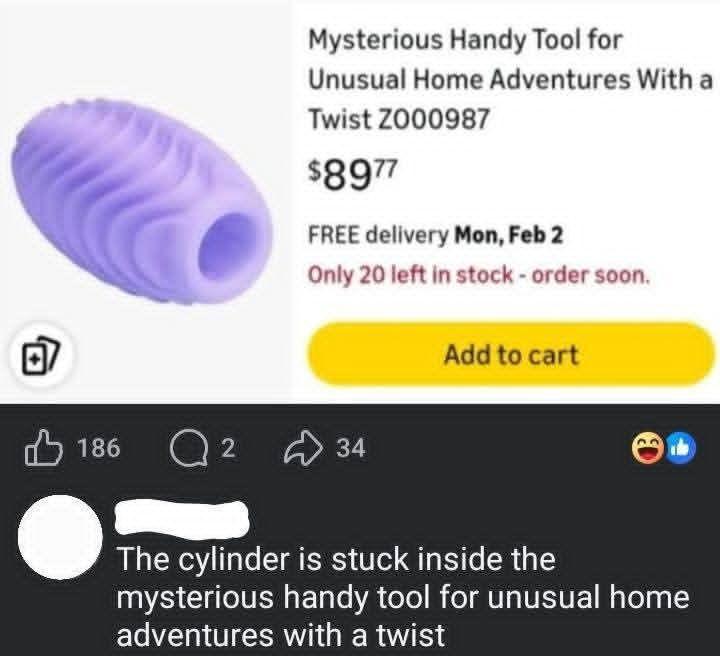Click the thumbs-up Like icon

[44, 448]
